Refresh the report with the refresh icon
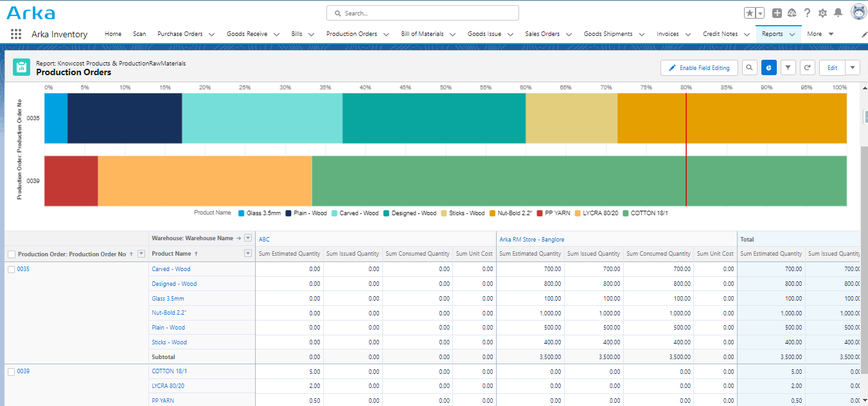868x406 pixels. click(x=807, y=67)
